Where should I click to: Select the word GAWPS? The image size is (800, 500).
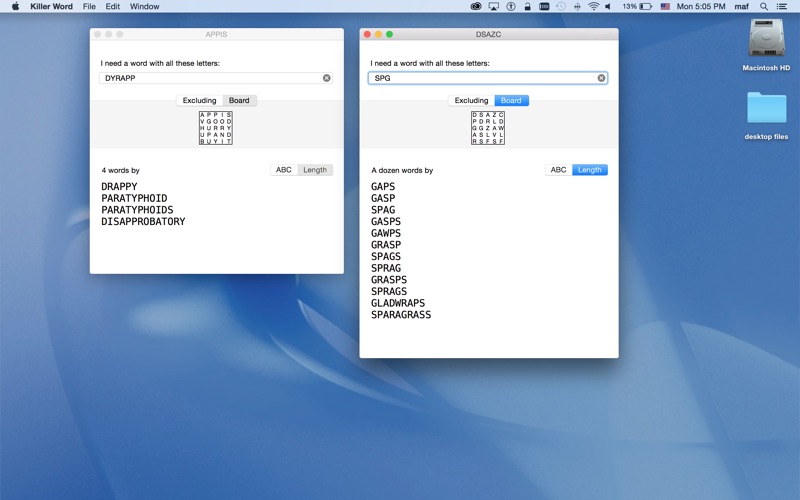(386, 234)
